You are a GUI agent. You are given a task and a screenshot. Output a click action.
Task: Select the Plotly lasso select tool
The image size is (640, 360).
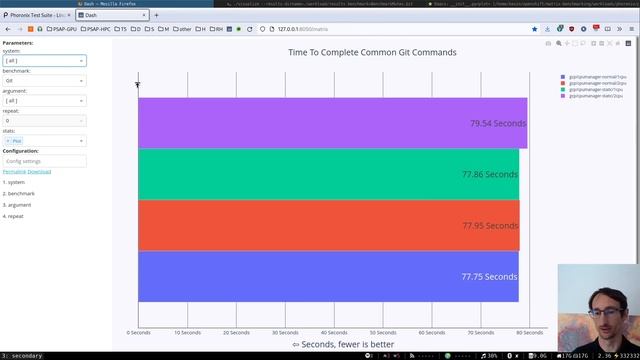click(583, 43)
